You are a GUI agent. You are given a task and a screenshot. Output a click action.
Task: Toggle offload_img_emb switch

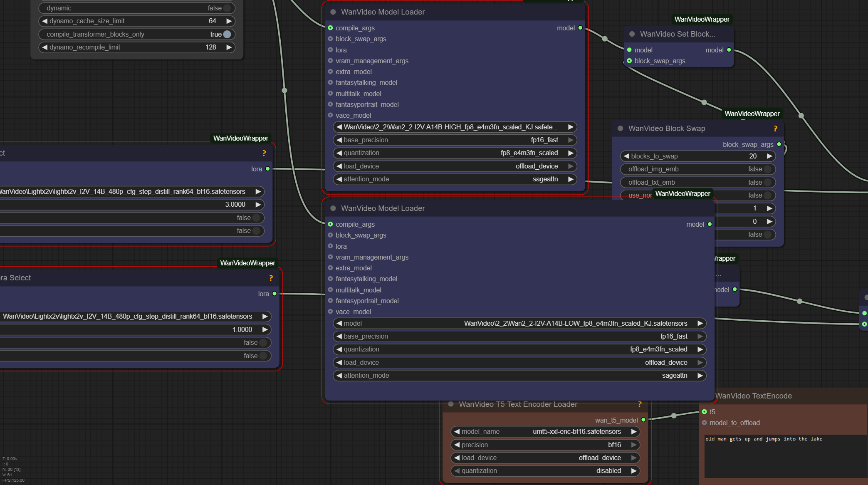[x=767, y=169]
